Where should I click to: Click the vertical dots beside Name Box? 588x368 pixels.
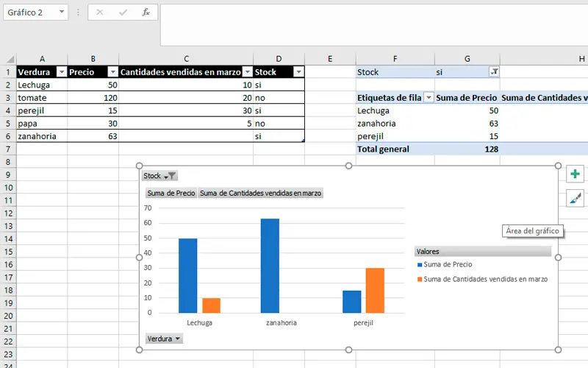(x=78, y=13)
